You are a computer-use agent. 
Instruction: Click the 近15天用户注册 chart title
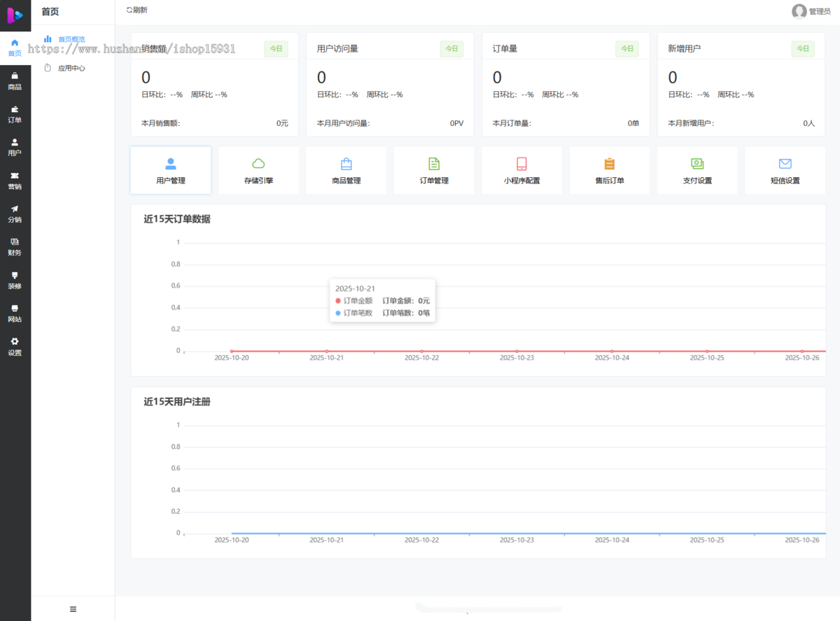177,402
